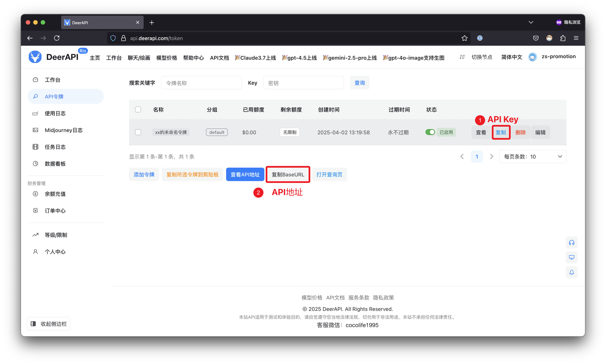
Task: Open customer support headset icon
Action: [571, 243]
